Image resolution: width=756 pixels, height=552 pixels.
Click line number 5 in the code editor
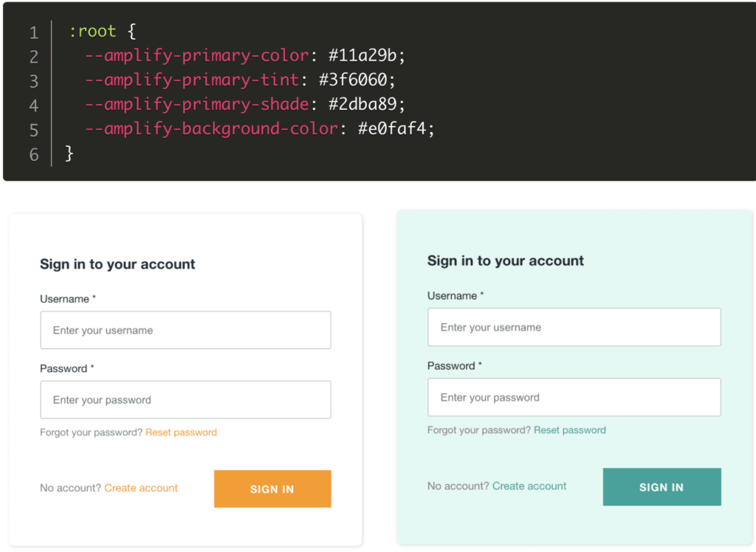coord(33,128)
